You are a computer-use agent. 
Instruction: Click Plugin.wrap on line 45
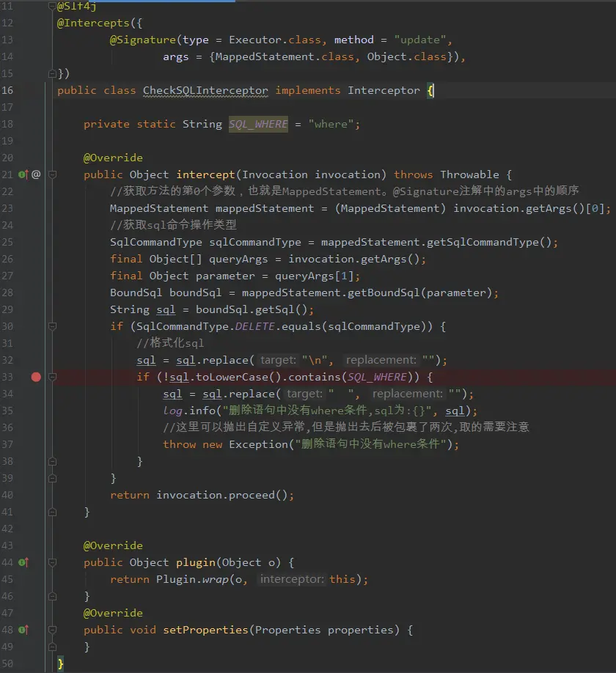pyautogui.click(x=192, y=579)
